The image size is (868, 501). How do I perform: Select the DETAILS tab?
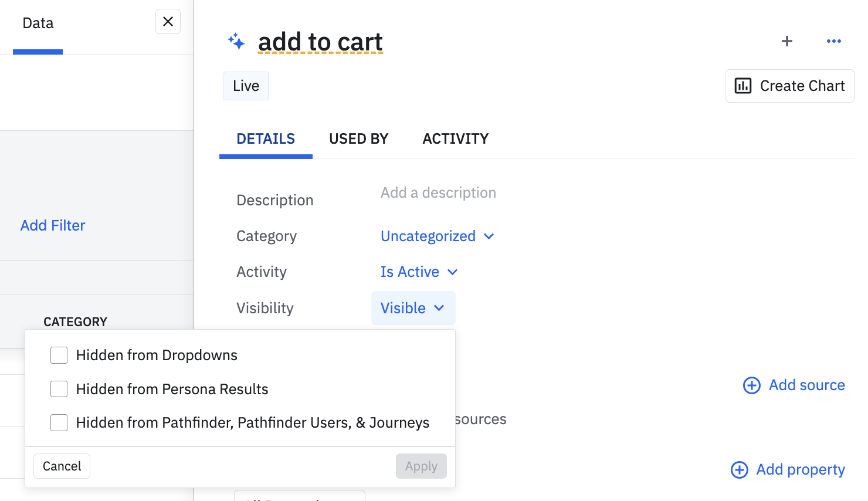[266, 139]
